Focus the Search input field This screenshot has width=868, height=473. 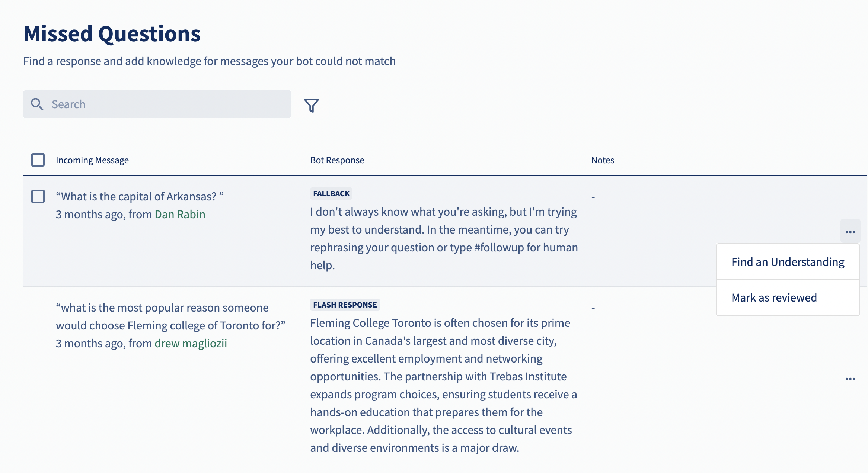[x=157, y=104]
